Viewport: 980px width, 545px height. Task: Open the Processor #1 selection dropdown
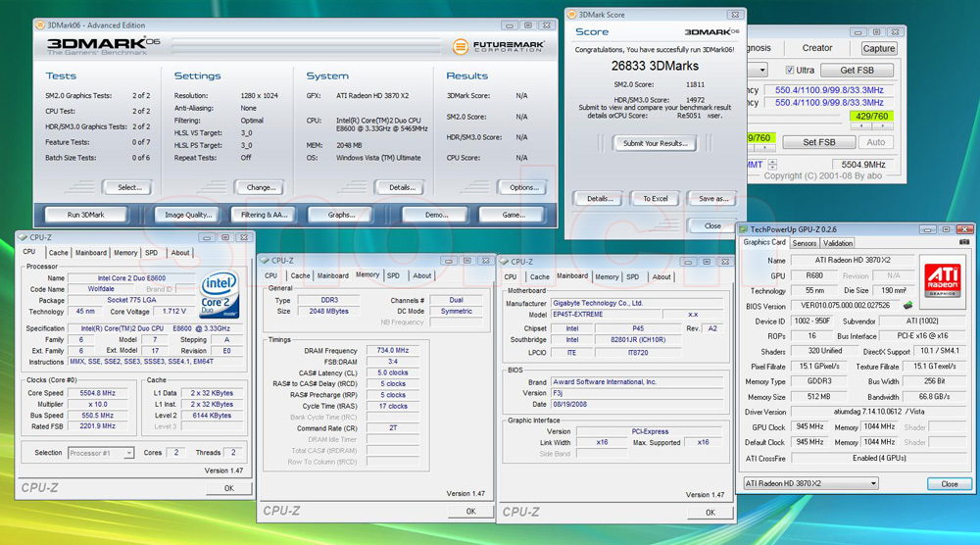[x=128, y=453]
